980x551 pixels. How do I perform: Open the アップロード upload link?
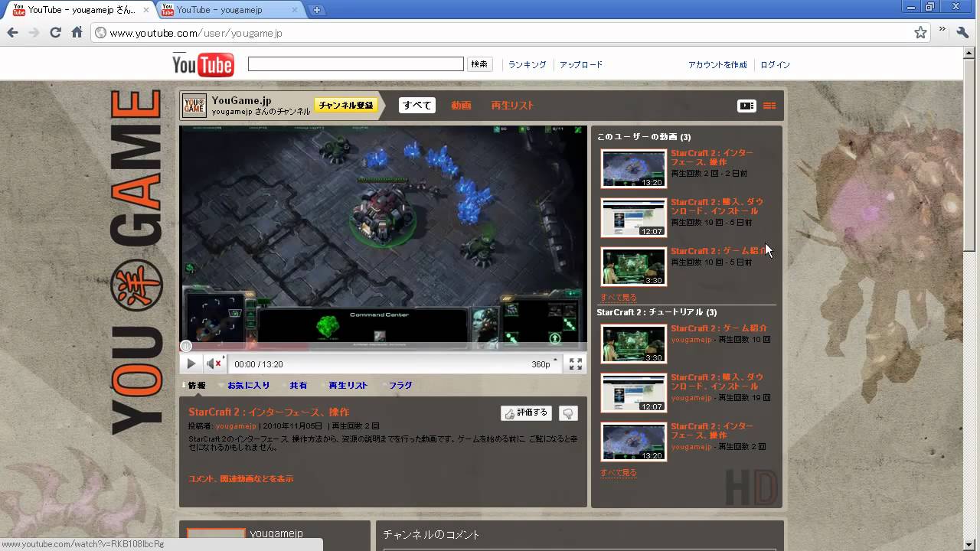pos(581,65)
